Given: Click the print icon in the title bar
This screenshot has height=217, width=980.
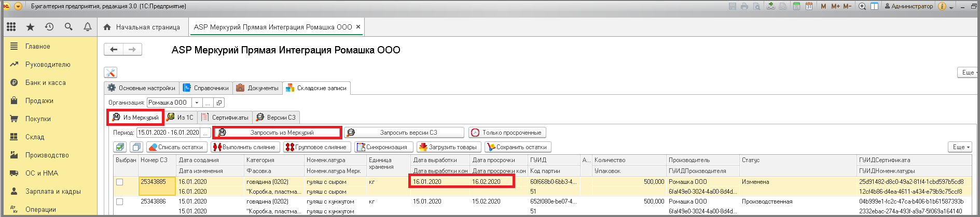Looking at the screenshot, I should coord(744,6).
